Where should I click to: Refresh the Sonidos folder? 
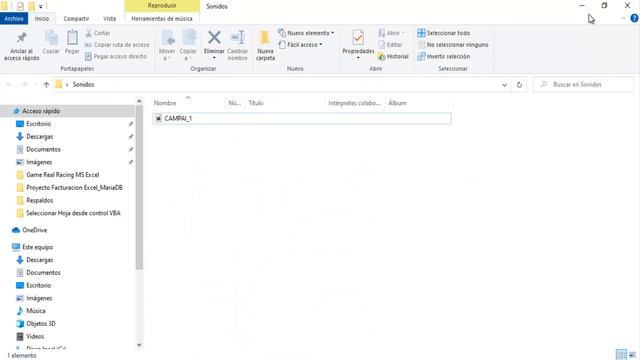coord(519,85)
